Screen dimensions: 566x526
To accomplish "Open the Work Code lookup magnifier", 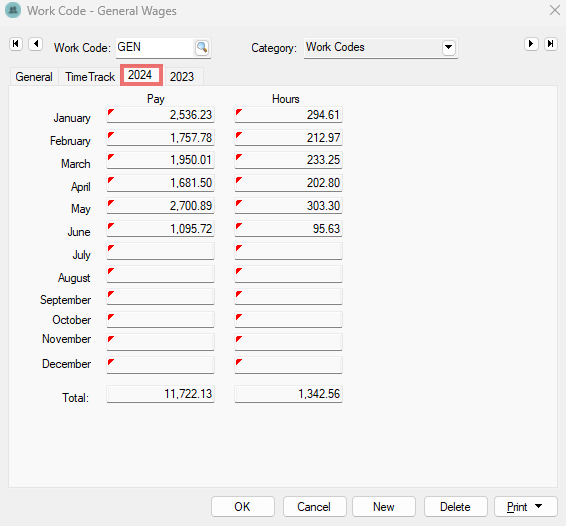I will click(x=202, y=47).
